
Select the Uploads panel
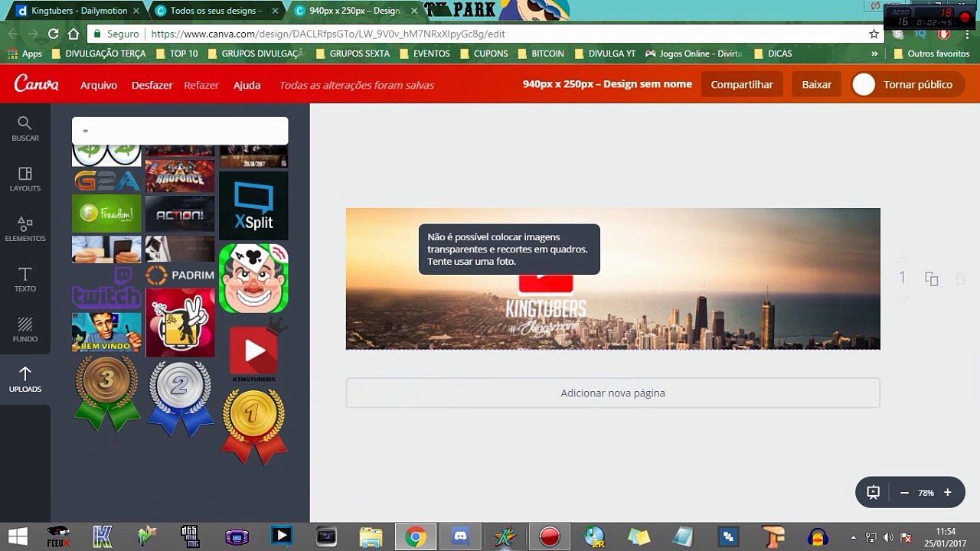[x=24, y=380]
